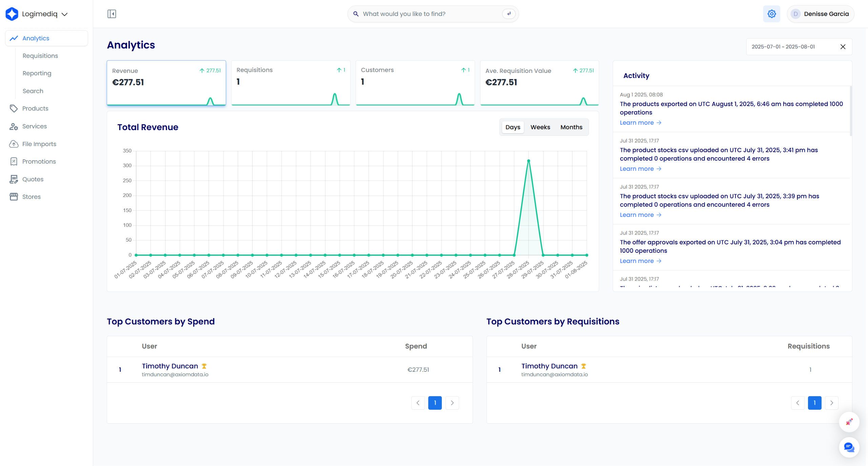This screenshot has height=466, width=868.
Task: Open Denisse Garcia user menu
Action: [x=820, y=14]
